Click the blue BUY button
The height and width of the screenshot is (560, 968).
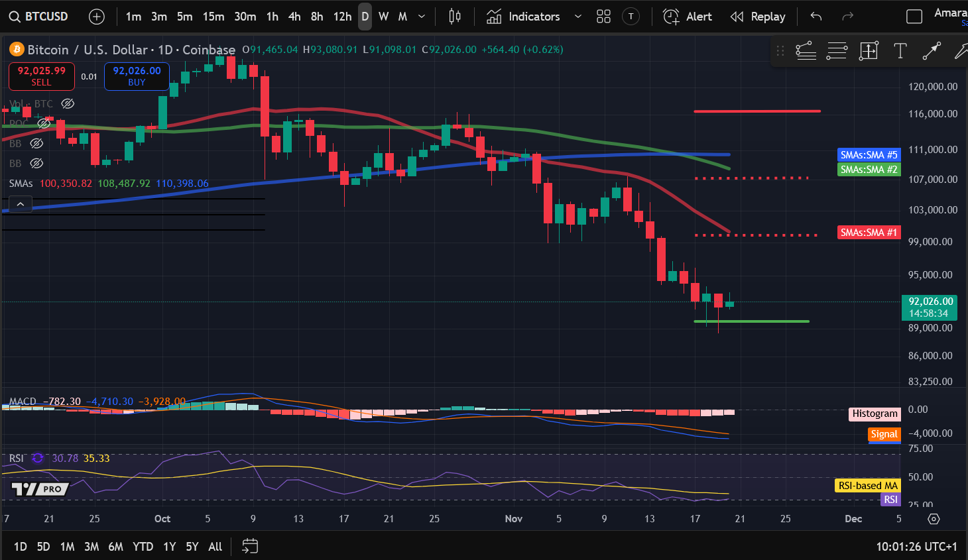click(137, 76)
